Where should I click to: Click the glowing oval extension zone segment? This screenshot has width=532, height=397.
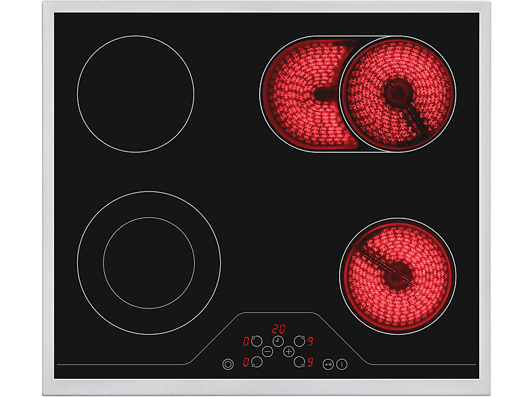click(298, 93)
